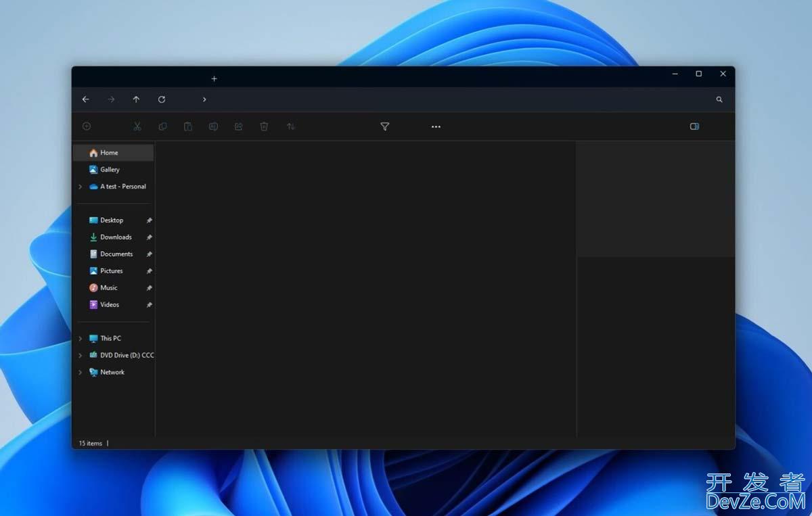Go up one folder level

click(136, 99)
